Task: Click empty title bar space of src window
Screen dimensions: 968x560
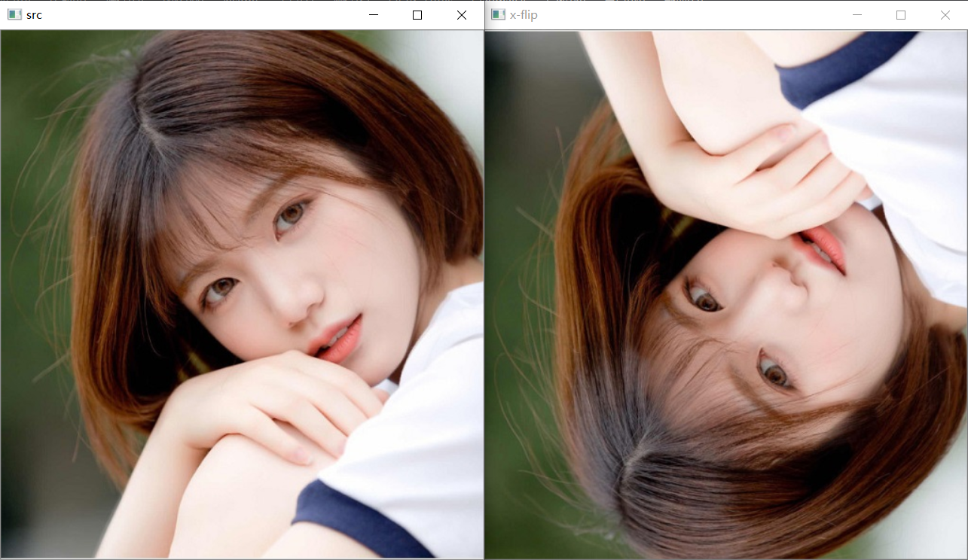Action: [196, 15]
